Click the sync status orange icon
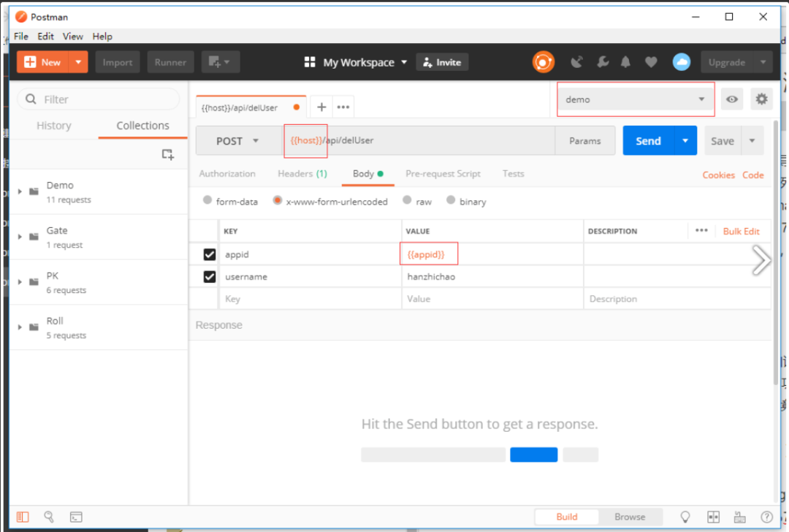This screenshot has height=532, width=789. click(x=544, y=62)
